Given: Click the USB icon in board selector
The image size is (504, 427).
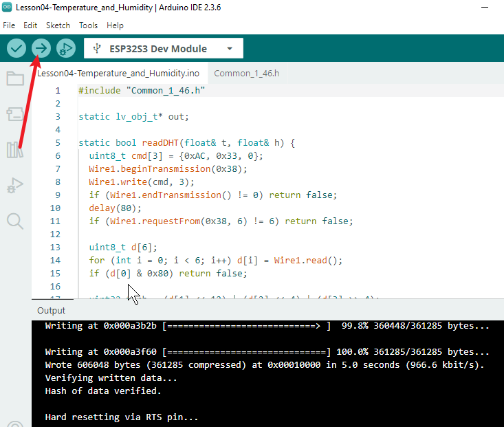Looking at the screenshot, I should (97, 49).
